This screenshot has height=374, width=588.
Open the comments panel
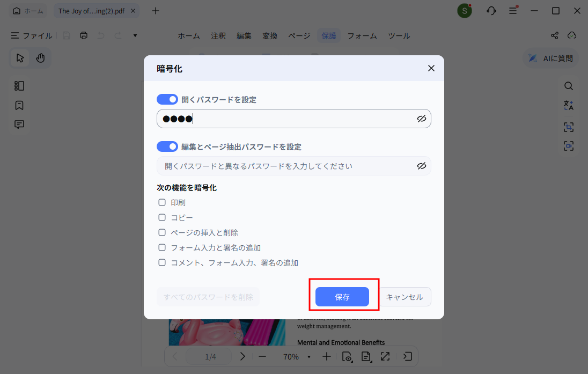[19, 124]
